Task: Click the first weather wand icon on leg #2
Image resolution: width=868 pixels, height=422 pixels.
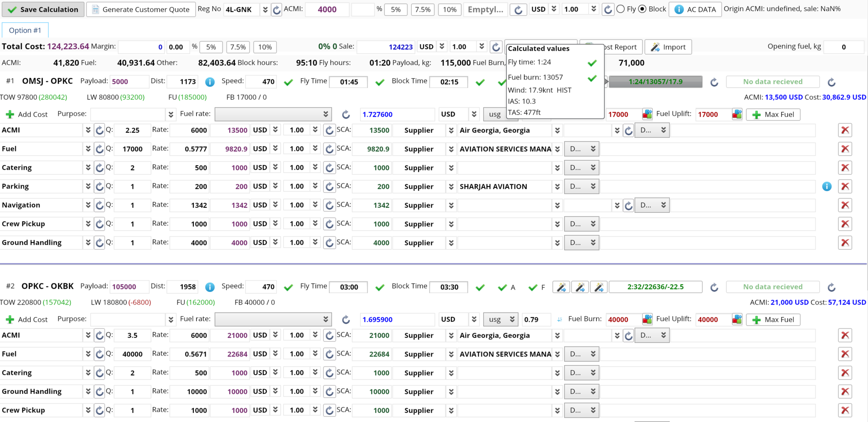Action: (561, 286)
